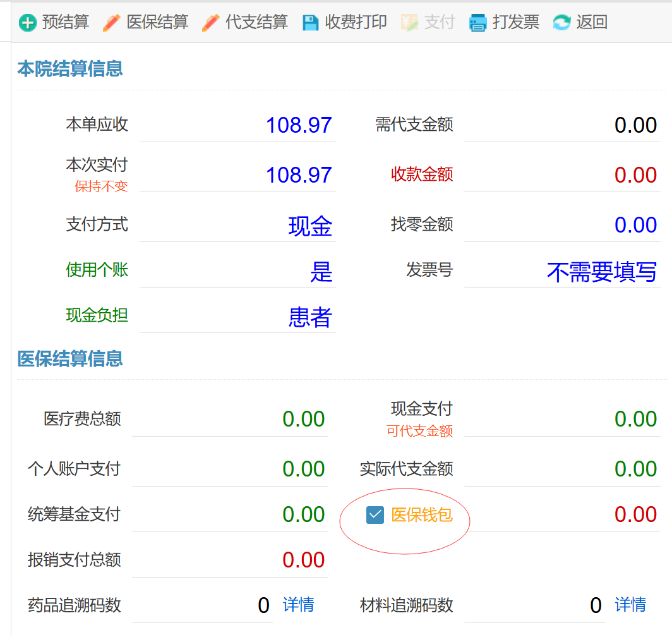Click the green plus 预结算 icon

pyautogui.click(x=28, y=23)
